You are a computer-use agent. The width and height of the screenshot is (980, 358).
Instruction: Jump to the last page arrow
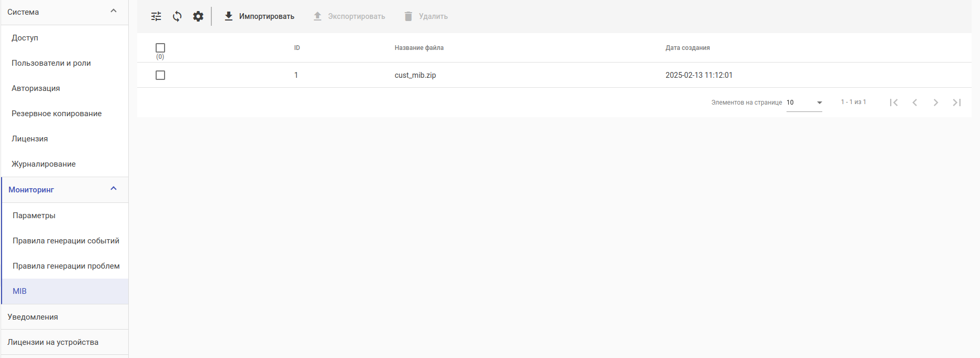pyautogui.click(x=957, y=103)
